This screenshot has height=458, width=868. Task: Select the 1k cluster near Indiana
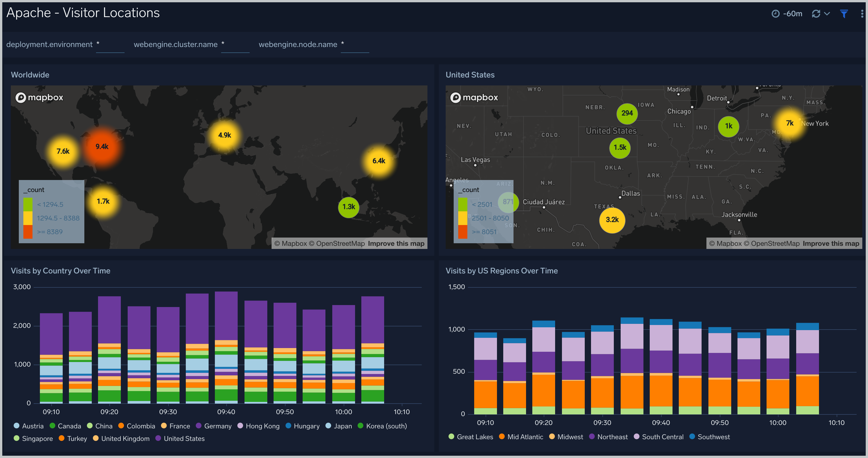[728, 126]
